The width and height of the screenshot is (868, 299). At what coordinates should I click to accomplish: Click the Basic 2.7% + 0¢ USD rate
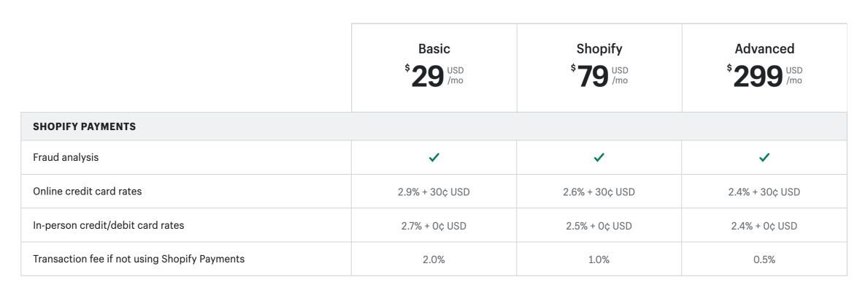coord(434,226)
